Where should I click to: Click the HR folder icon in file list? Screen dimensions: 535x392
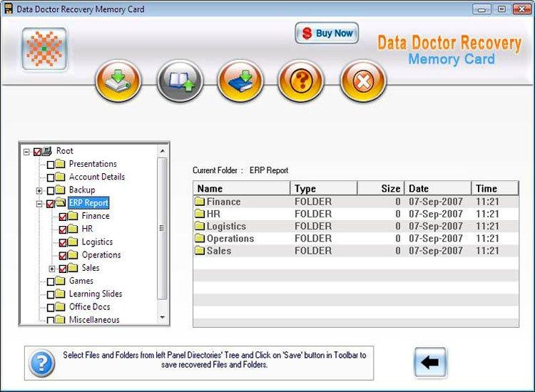click(200, 214)
